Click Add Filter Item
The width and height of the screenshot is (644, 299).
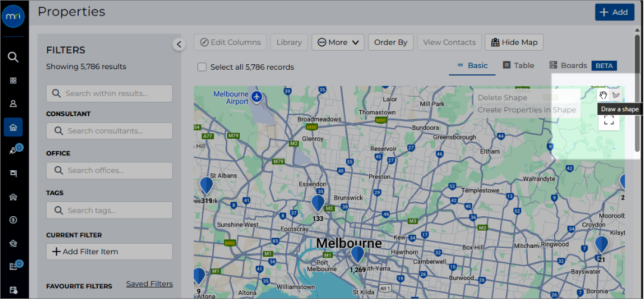[109, 251]
